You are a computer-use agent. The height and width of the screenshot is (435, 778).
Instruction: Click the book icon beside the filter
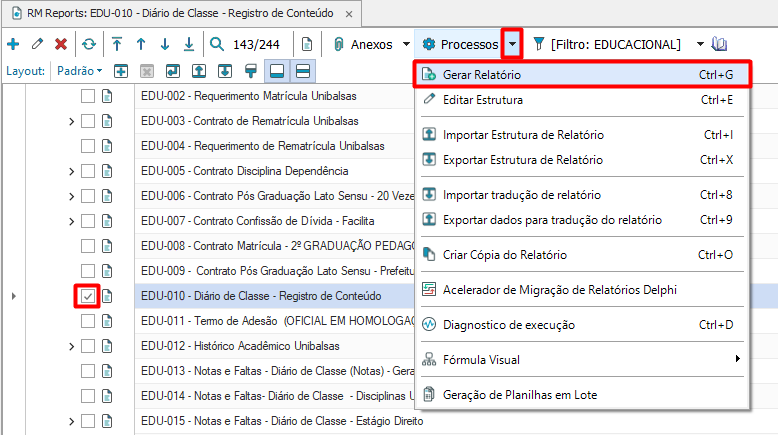[x=720, y=44]
